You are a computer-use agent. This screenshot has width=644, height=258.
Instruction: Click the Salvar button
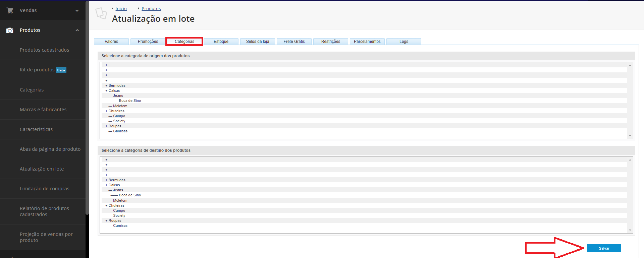coord(604,248)
